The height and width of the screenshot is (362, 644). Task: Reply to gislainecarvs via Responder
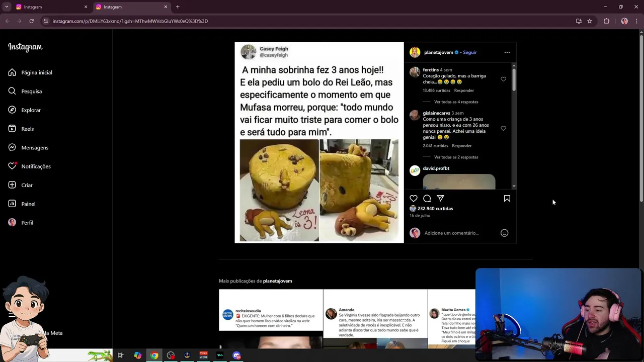(461, 146)
